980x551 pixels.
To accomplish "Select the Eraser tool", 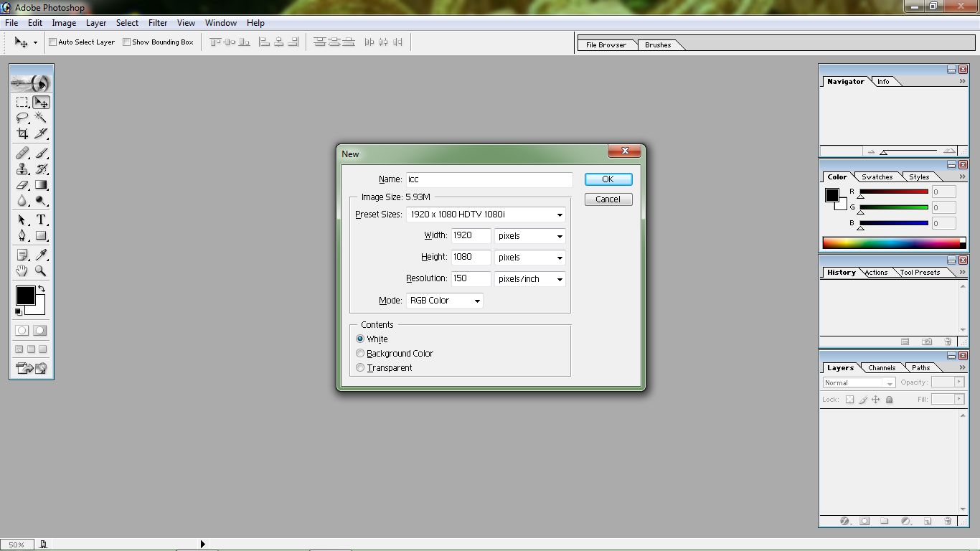I will tap(22, 184).
